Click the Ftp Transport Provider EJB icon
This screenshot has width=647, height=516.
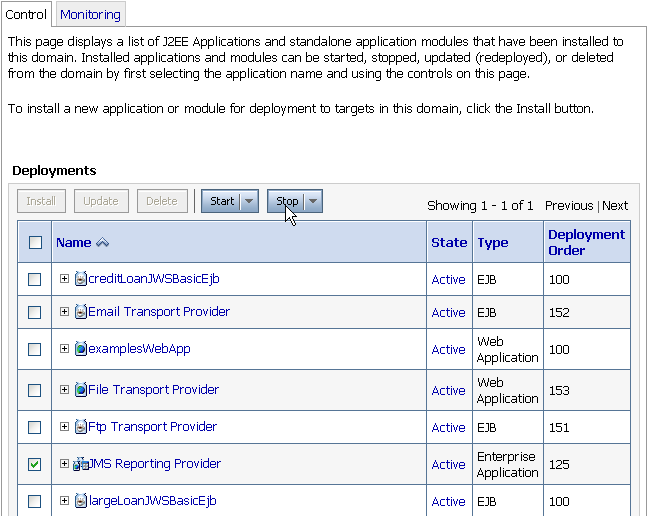(x=81, y=427)
